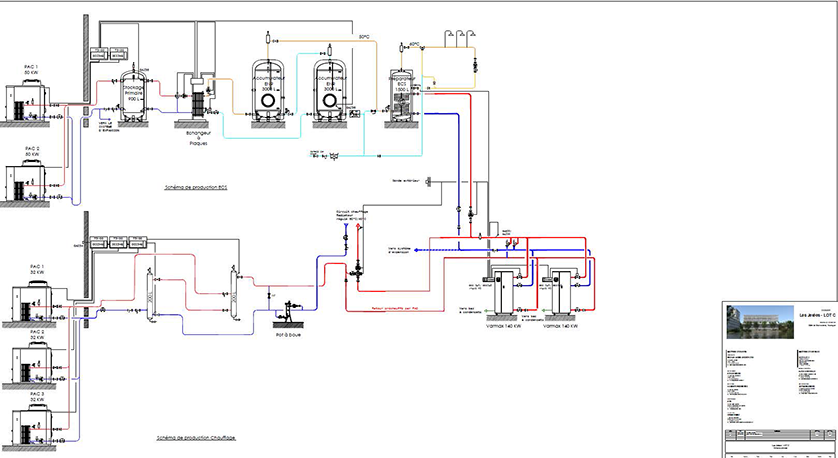Select the left Varmax 140 KW boiler
The image size is (838, 458).
click(503, 292)
